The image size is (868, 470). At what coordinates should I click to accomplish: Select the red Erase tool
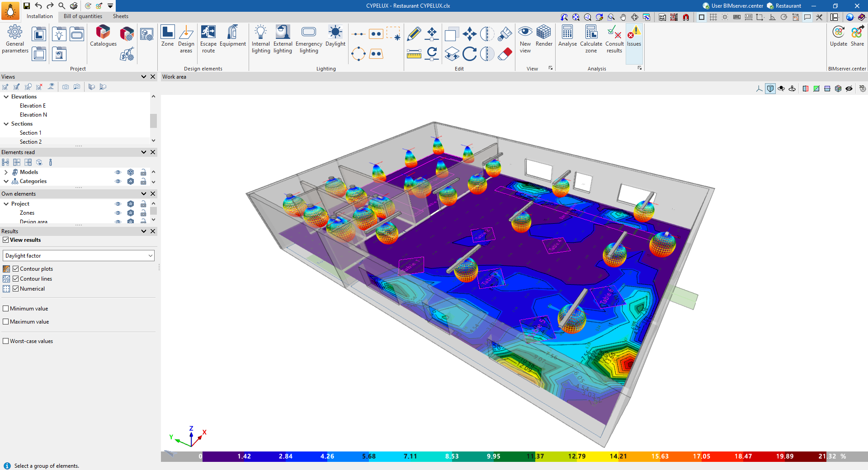tap(505, 54)
